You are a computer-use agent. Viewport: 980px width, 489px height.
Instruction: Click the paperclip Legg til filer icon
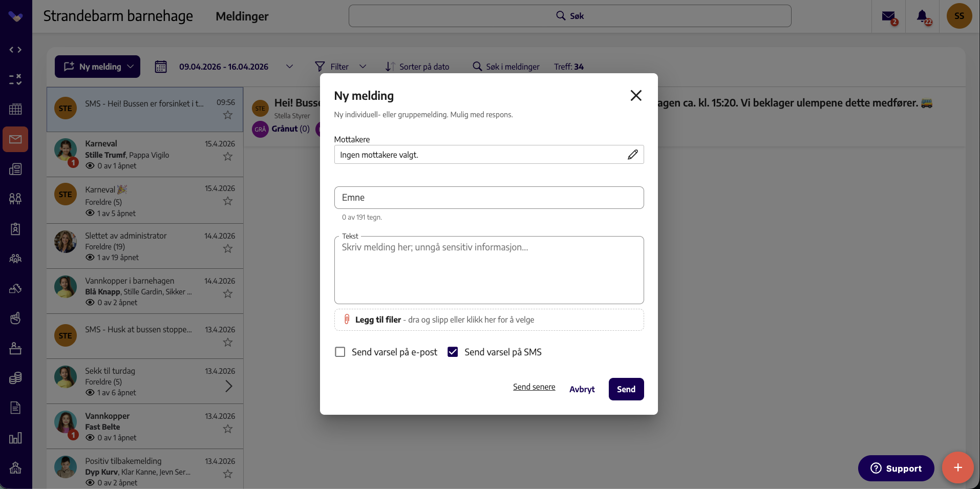(x=347, y=320)
